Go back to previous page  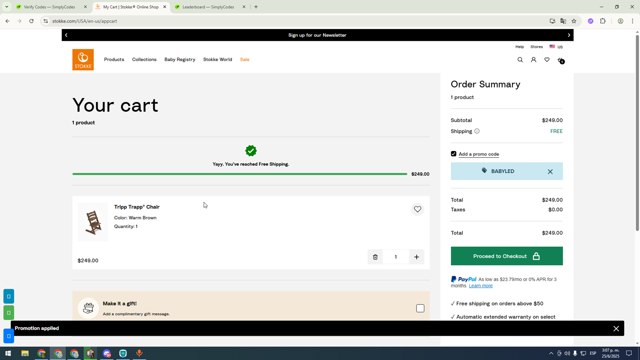(x=8, y=21)
